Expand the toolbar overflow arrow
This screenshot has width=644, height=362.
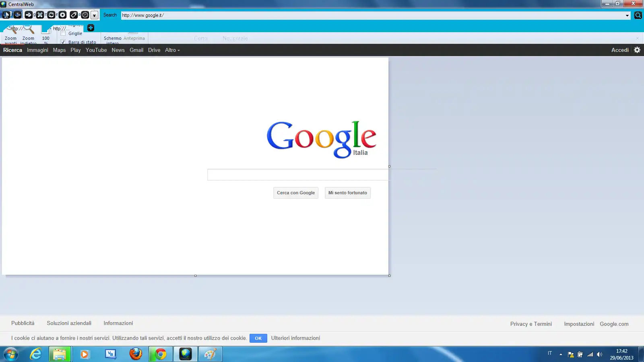click(x=94, y=15)
